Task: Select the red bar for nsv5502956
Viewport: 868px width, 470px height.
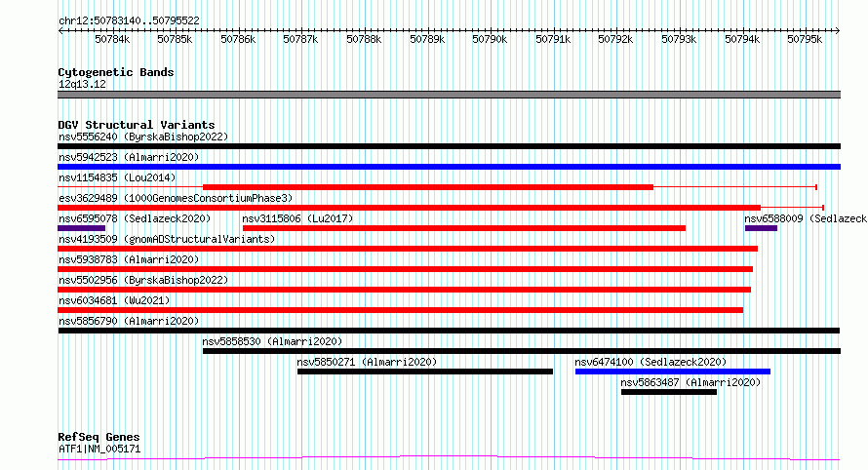Action: (404, 290)
